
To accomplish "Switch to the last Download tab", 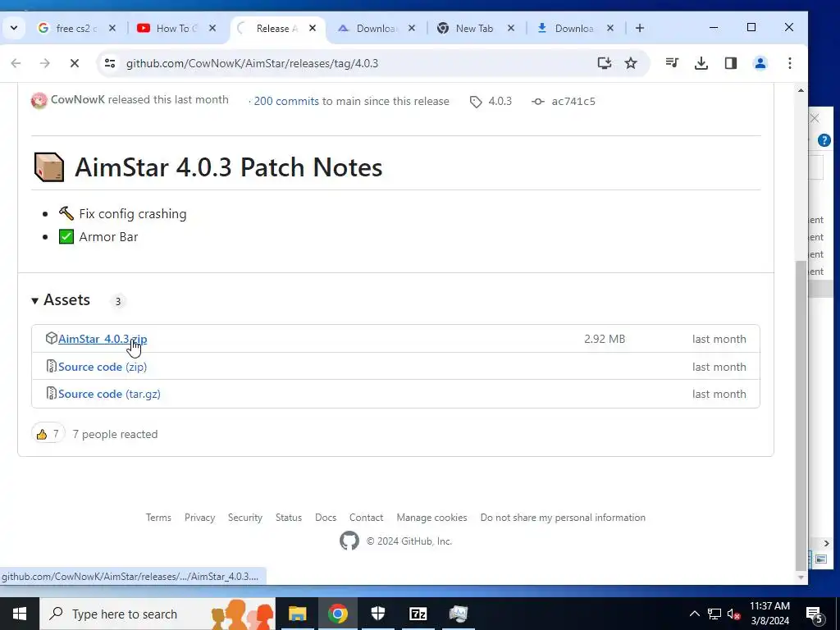I will click(573, 29).
